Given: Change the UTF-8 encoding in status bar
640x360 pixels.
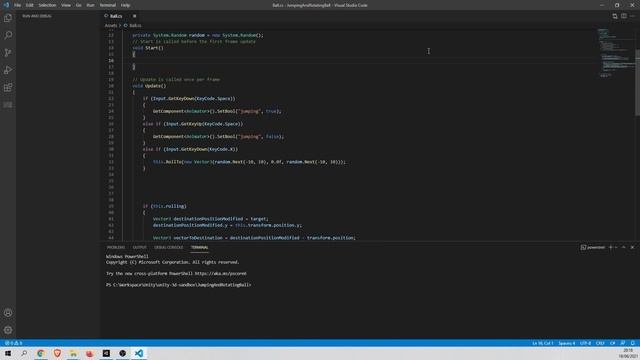Looking at the screenshot, I should (585, 343).
